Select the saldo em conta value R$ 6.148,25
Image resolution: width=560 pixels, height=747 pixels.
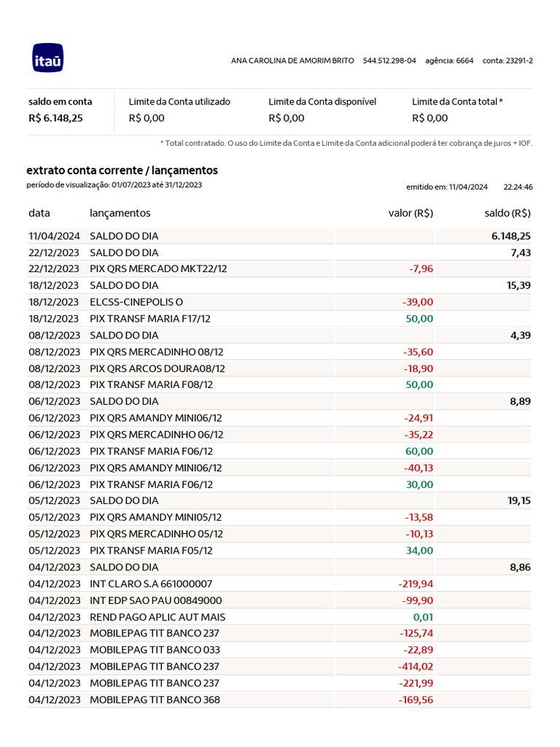click(55, 118)
